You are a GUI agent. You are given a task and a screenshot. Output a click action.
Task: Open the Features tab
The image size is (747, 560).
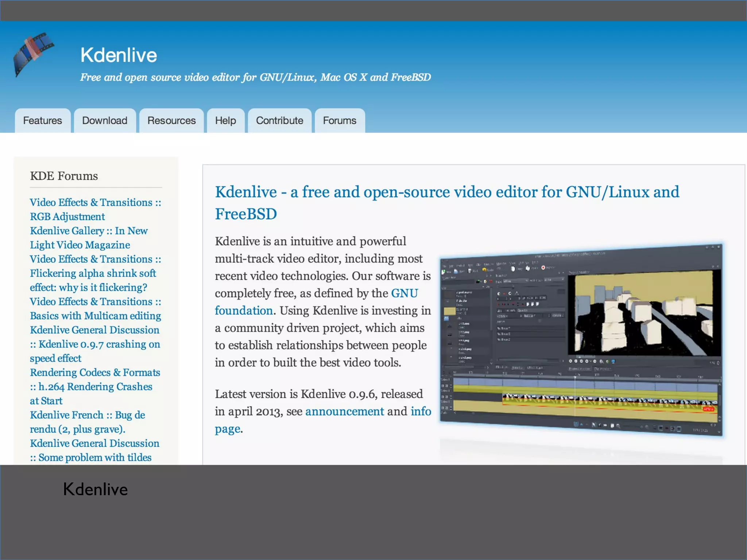pos(42,121)
